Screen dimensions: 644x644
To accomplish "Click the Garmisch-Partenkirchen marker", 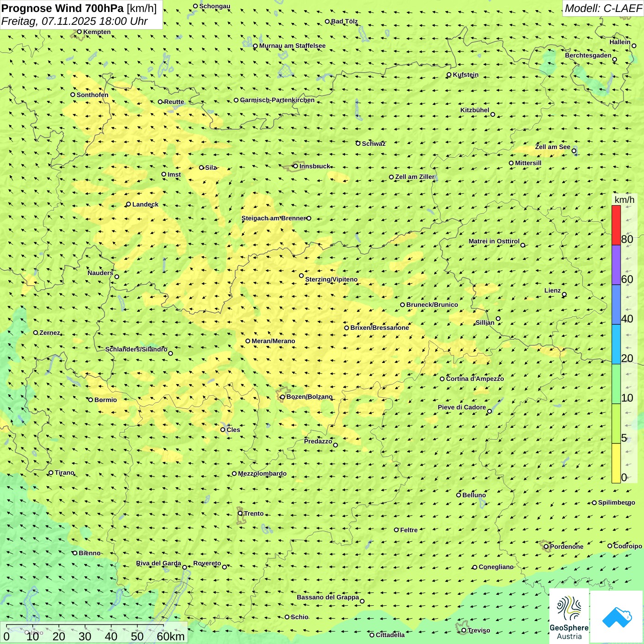I will coord(236,100).
